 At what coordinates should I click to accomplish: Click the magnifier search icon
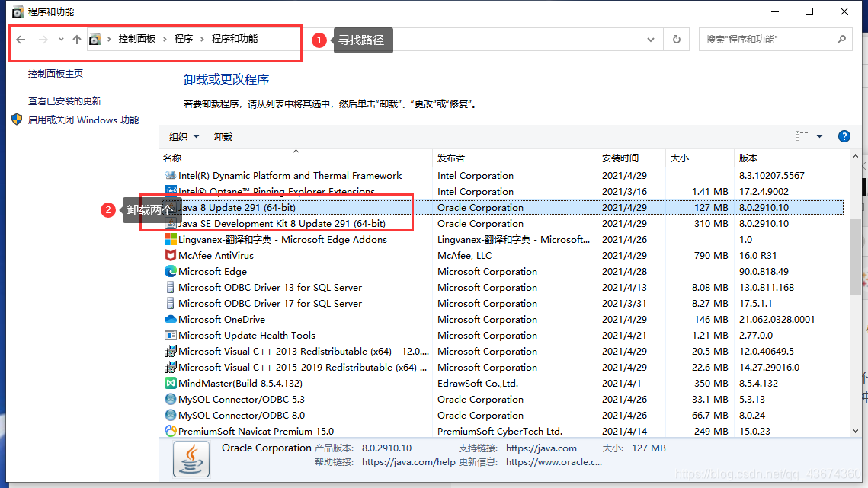point(841,40)
